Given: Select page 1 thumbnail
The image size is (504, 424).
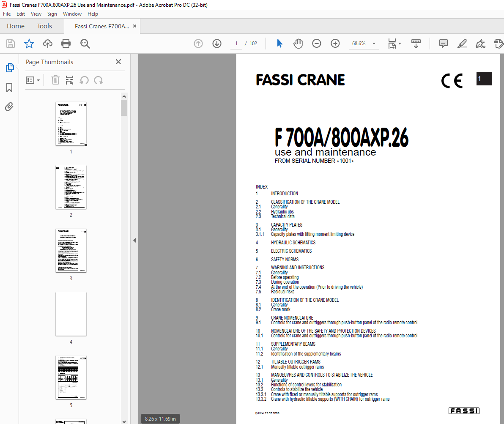Looking at the screenshot, I should click(x=71, y=124).
